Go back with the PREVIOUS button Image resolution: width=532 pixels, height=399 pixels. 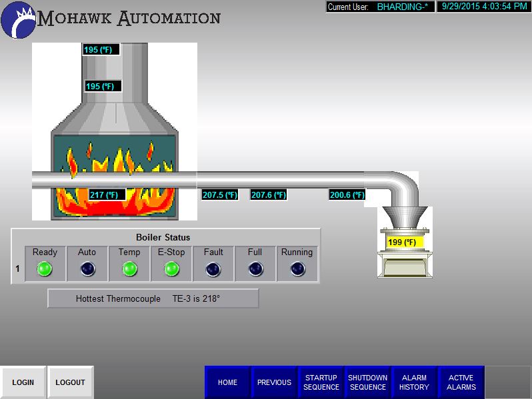(x=274, y=382)
